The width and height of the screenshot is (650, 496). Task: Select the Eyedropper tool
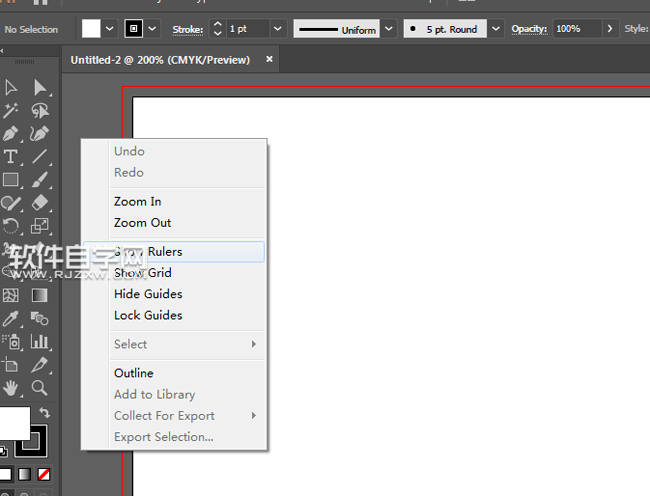(11, 319)
